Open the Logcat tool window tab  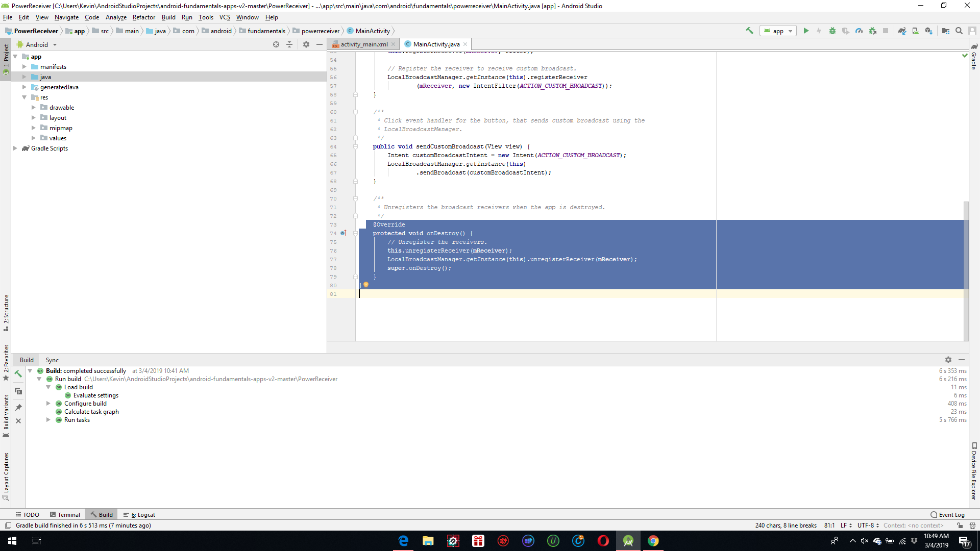139,515
